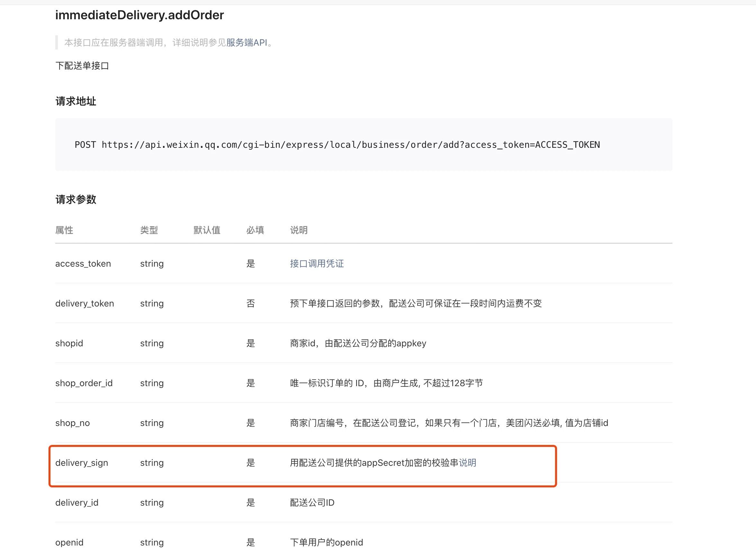The height and width of the screenshot is (559, 756).
Task: Open the 服务端API link
Action: (x=247, y=43)
